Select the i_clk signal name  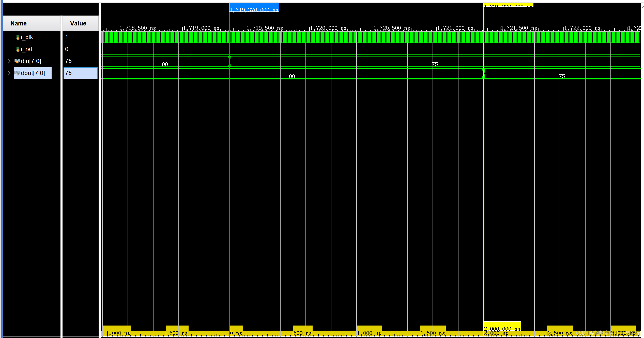[27, 37]
